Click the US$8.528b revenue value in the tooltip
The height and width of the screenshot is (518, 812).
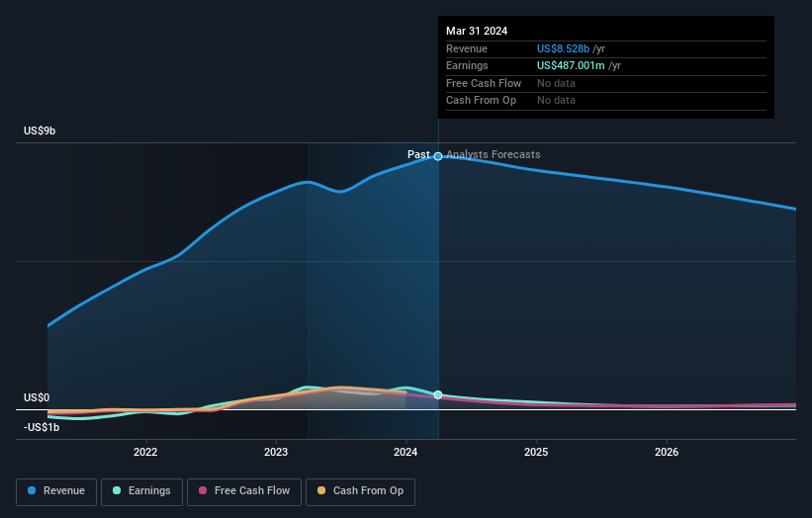(x=563, y=48)
